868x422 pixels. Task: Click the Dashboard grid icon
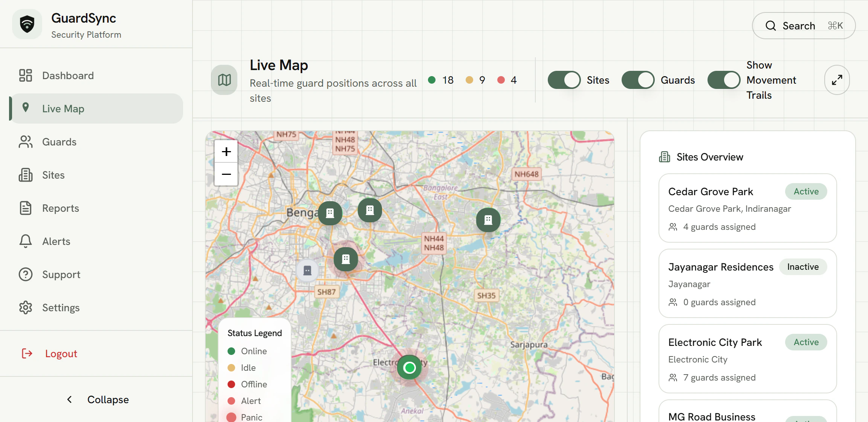[x=26, y=75]
